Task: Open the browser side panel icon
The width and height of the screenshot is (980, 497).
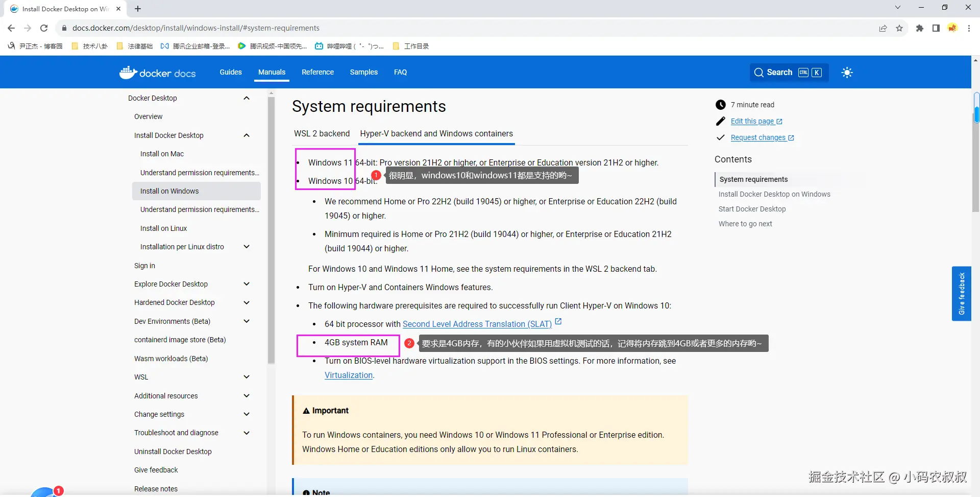Action: point(936,28)
